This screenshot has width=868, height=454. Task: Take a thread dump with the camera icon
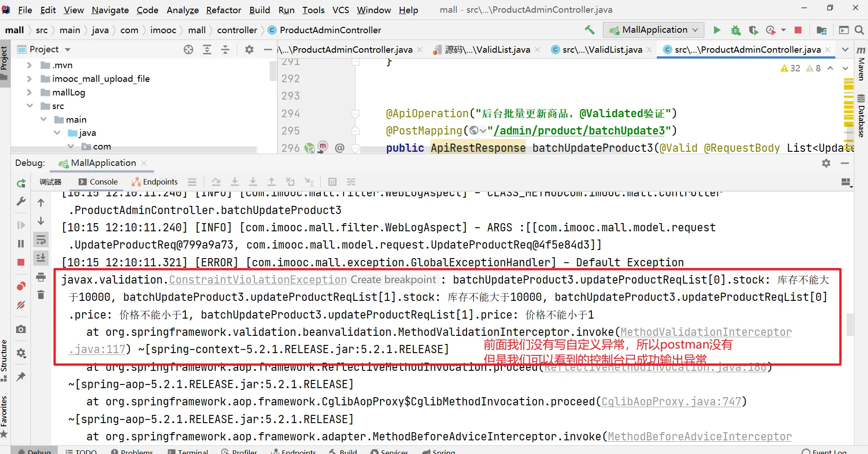pyautogui.click(x=21, y=329)
